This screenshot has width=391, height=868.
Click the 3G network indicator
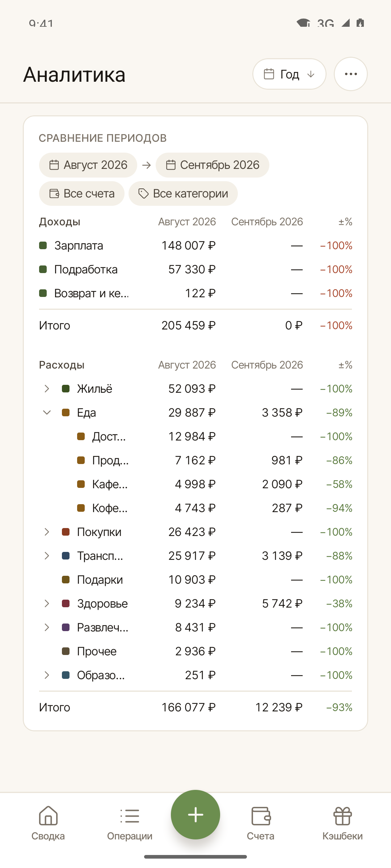click(325, 23)
